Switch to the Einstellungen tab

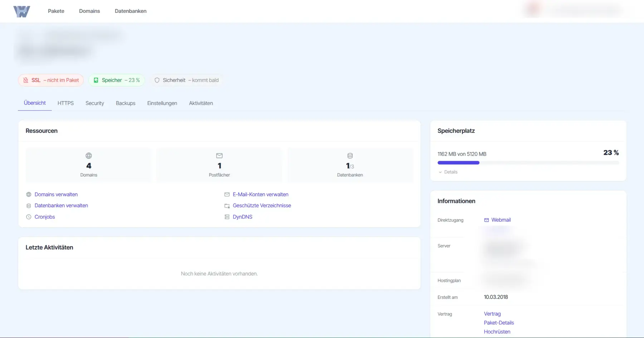coord(162,103)
